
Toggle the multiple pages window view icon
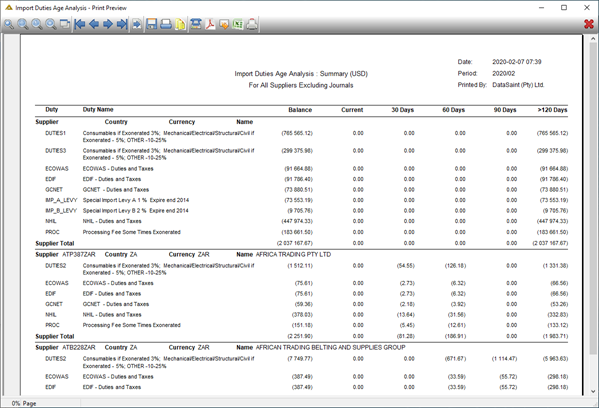click(65, 24)
